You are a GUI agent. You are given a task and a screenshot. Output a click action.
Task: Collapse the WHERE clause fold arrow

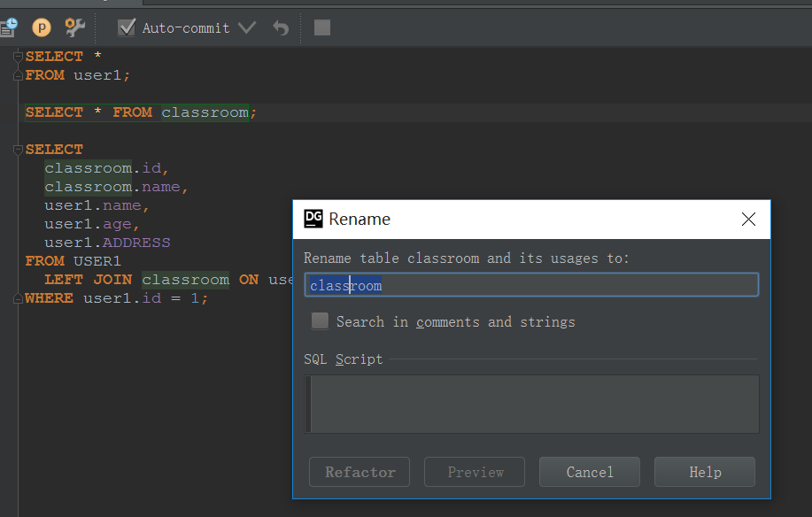point(18,298)
